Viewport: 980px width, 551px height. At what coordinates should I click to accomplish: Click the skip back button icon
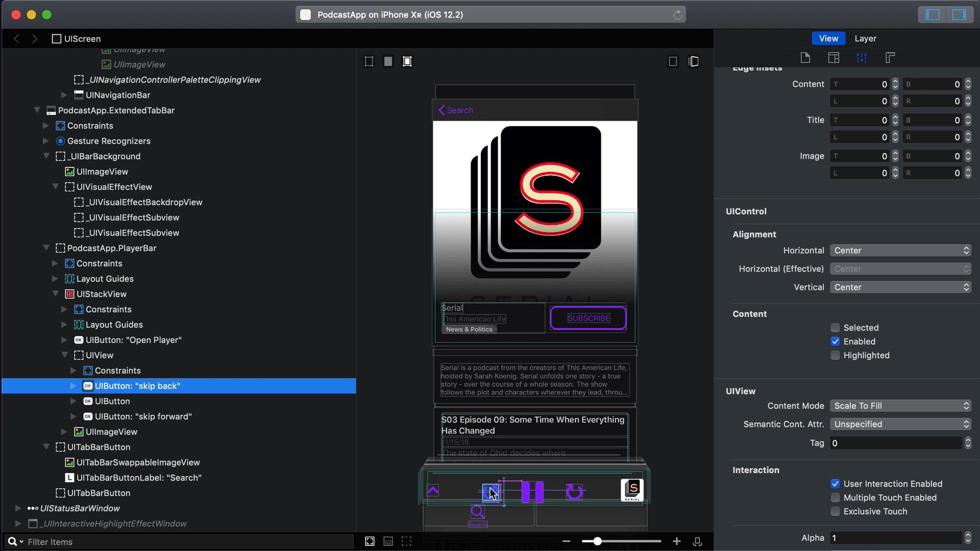click(492, 490)
